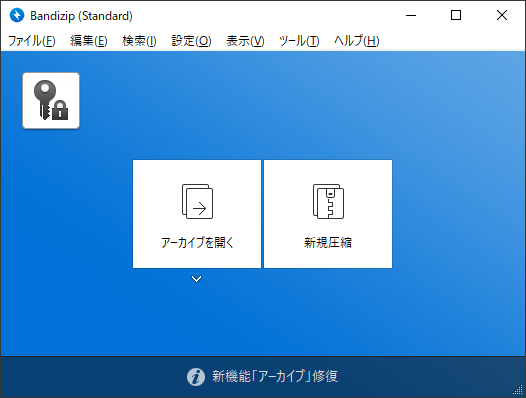The width and height of the screenshot is (526, 398).
Task: Click the アーカイブを開く tile
Action: click(x=197, y=214)
